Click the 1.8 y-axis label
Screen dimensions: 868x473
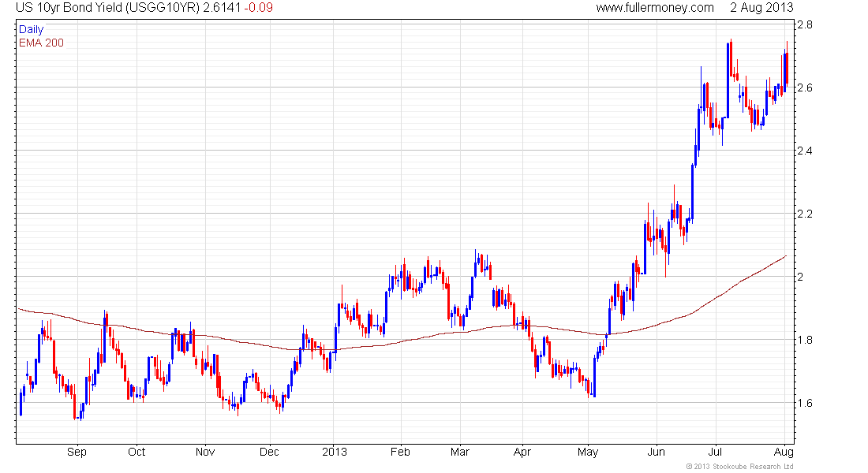click(804, 340)
